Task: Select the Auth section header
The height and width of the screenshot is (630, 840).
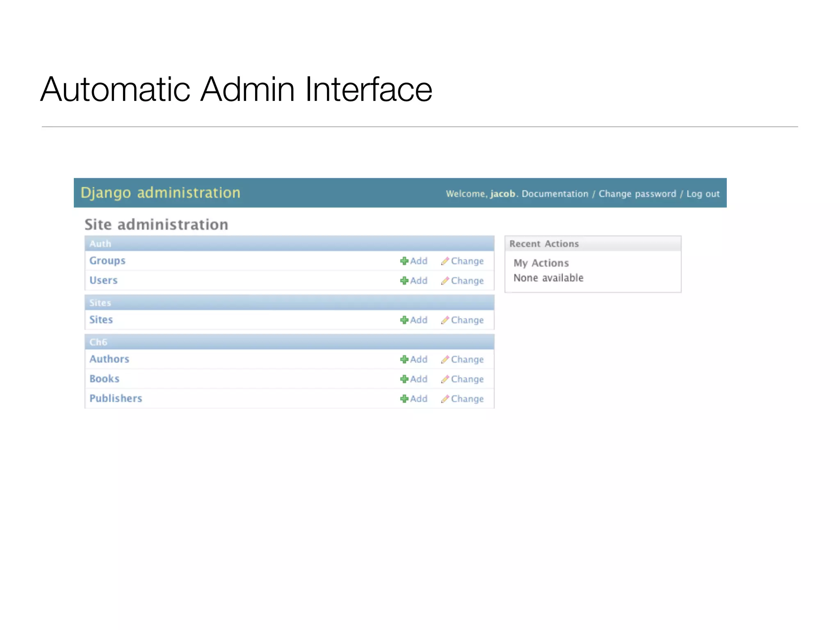Action: (100, 244)
